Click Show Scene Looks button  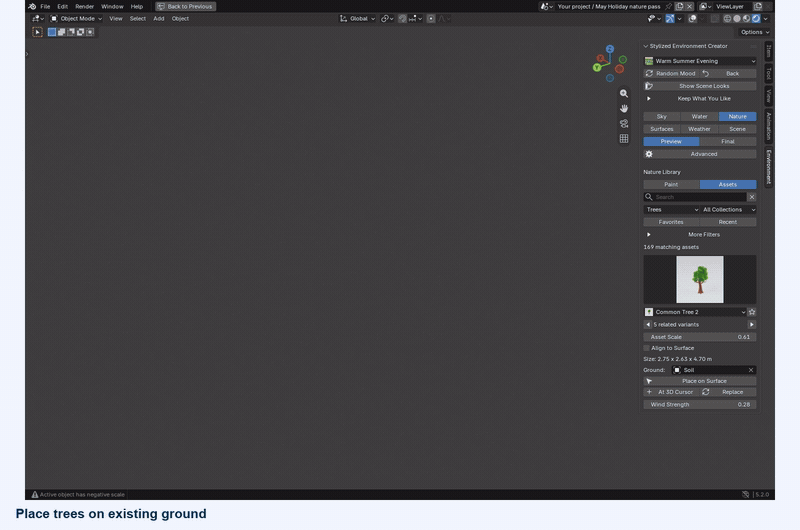(700, 86)
